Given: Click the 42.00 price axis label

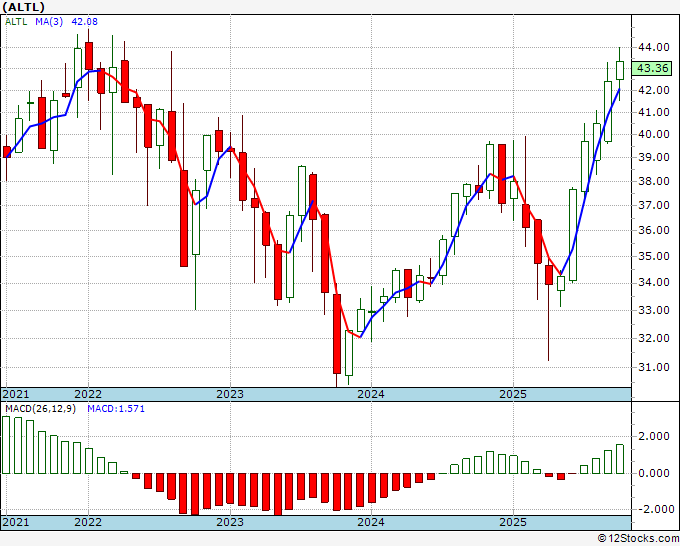Looking at the screenshot, I should point(653,90).
